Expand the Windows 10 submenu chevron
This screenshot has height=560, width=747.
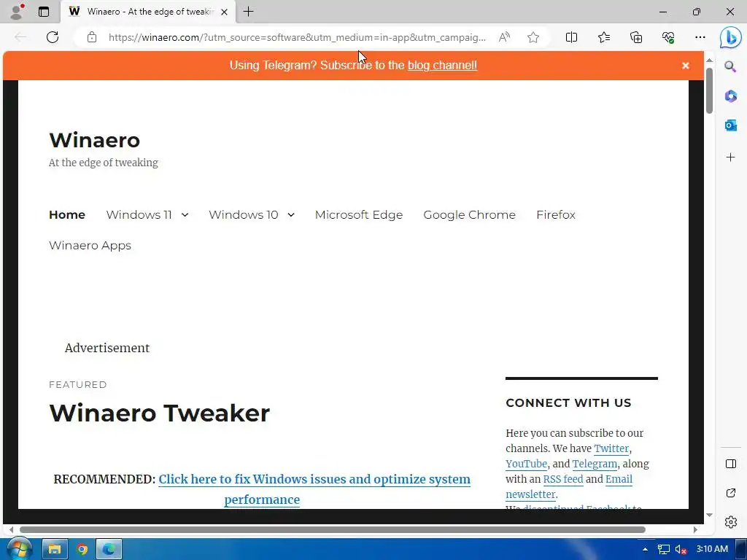coord(291,215)
